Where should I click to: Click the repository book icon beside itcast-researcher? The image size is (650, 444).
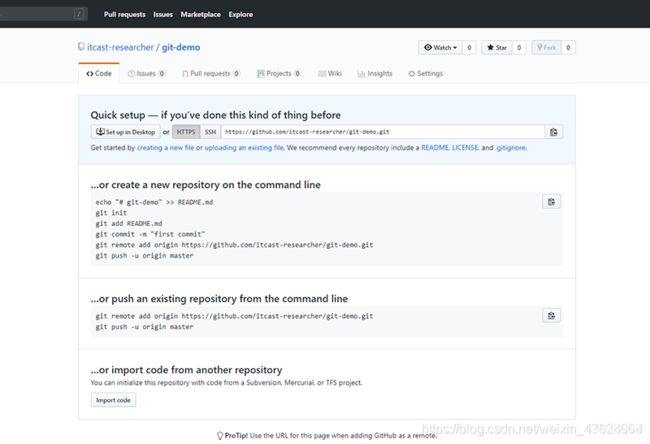81,47
